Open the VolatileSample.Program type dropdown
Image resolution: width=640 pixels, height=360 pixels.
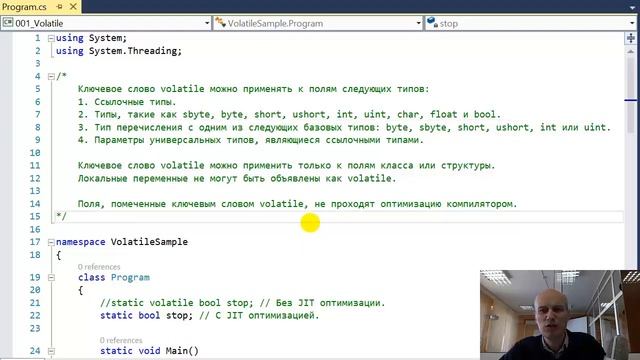418,24
